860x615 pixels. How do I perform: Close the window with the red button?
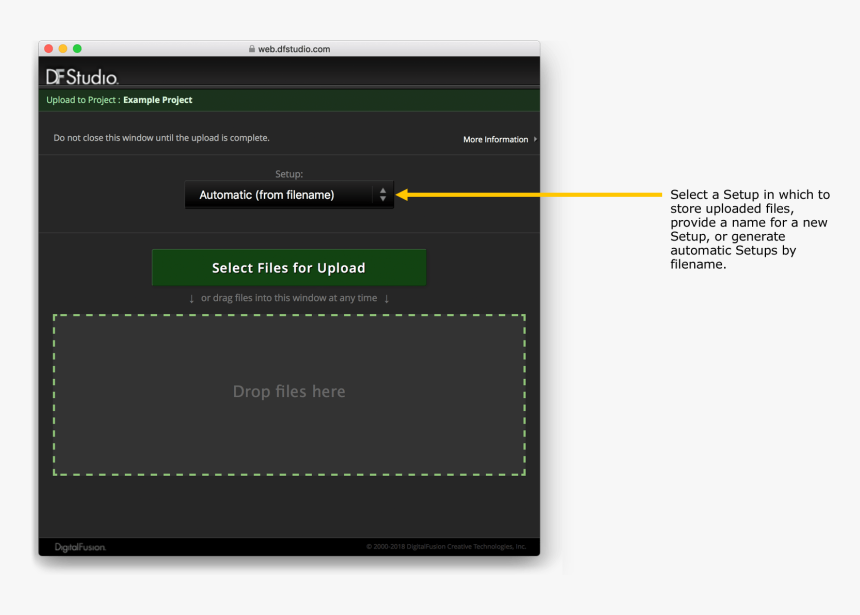pos(48,49)
